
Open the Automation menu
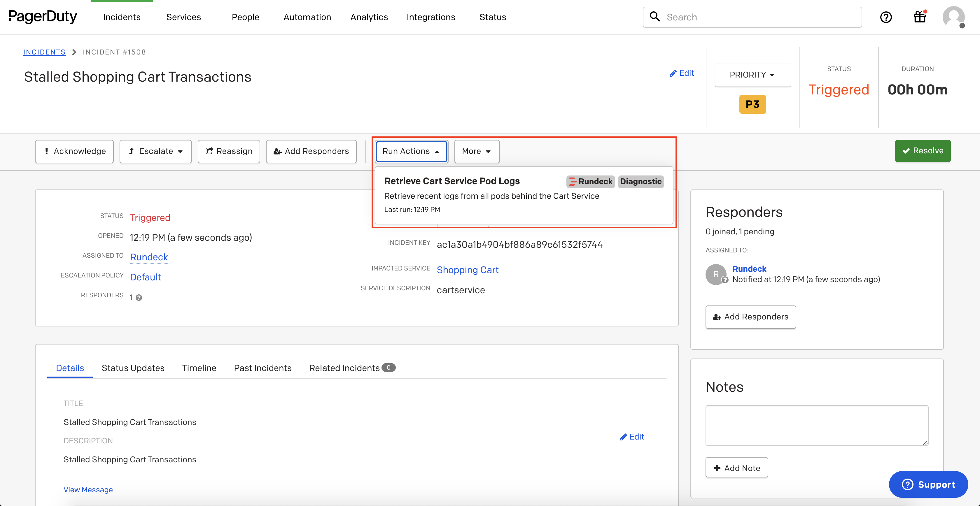(x=307, y=17)
